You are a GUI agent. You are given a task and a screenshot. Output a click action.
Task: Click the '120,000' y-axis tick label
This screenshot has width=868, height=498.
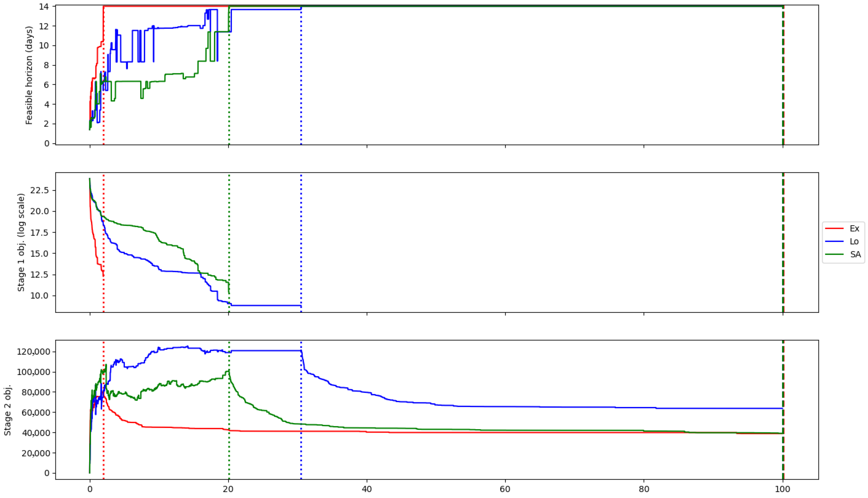pyautogui.click(x=33, y=352)
